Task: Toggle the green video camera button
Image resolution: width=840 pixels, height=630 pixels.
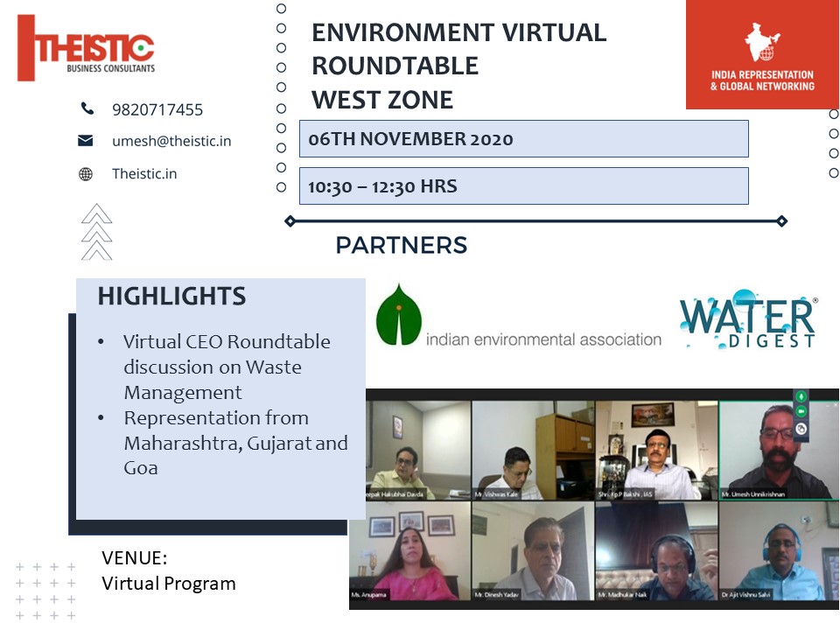Action: coord(801,412)
